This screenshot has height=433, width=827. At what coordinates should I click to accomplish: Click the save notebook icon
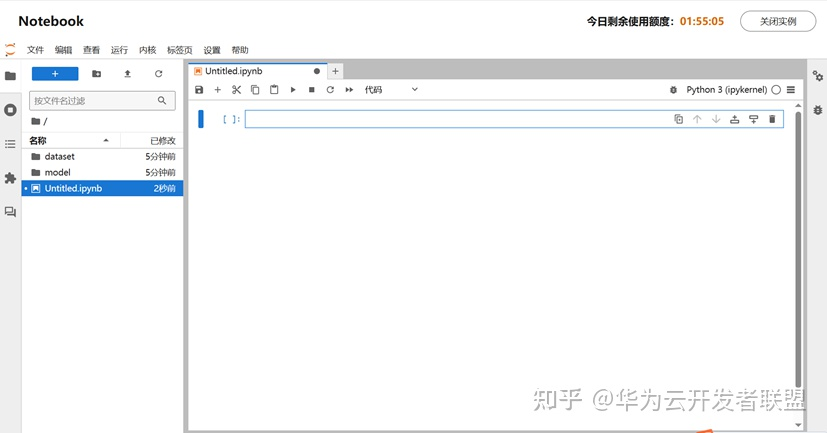[x=199, y=90]
